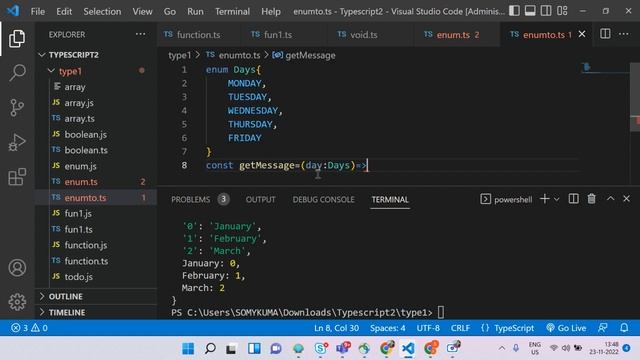Split the terminal pane
This screenshot has height=360, width=640.
click(573, 199)
